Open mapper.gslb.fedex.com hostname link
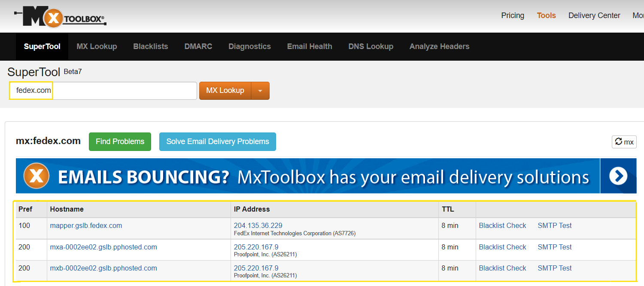 (x=86, y=225)
